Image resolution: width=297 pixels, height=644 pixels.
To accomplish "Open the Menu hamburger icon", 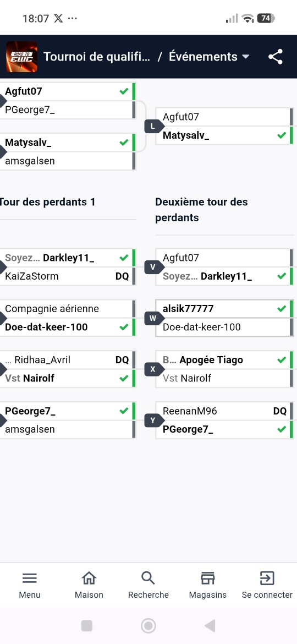I will (x=30, y=578).
